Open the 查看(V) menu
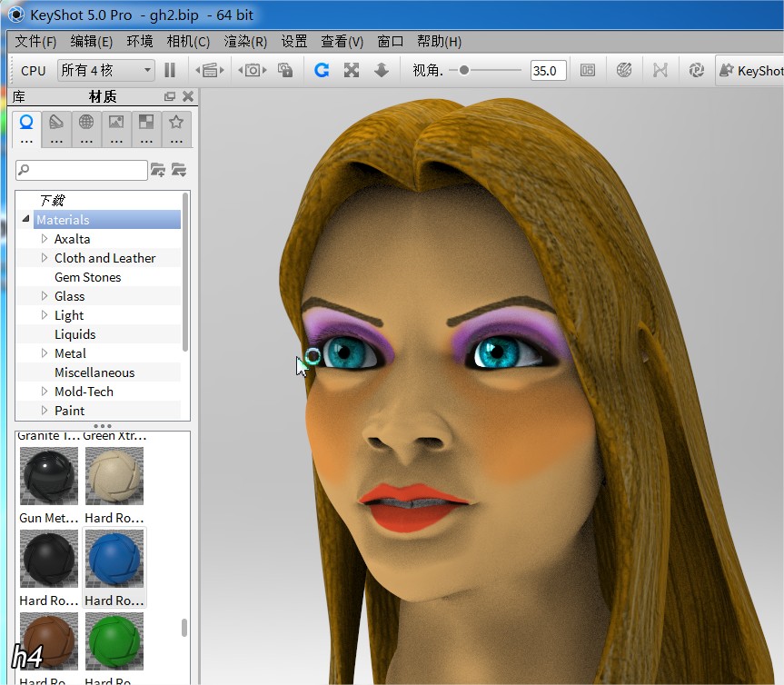Viewport: 784px width, 685px height. 342,41
